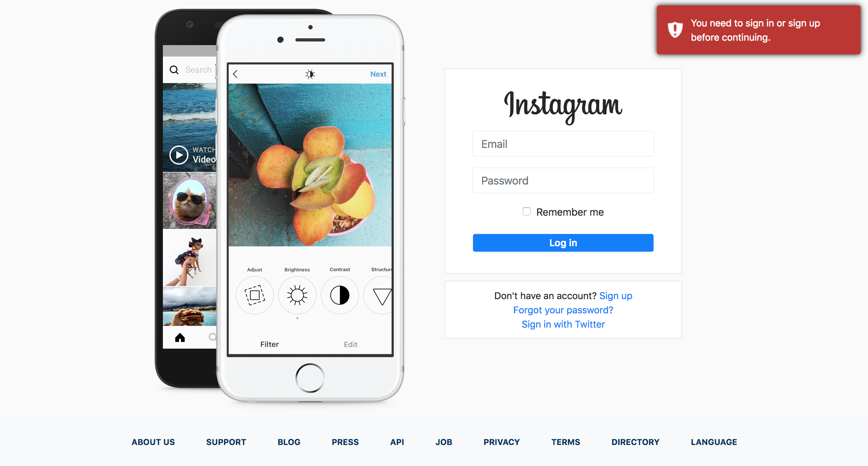This screenshot has width=868, height=466.
Task: Click the Edit tab option
Action: pos(351,344)
